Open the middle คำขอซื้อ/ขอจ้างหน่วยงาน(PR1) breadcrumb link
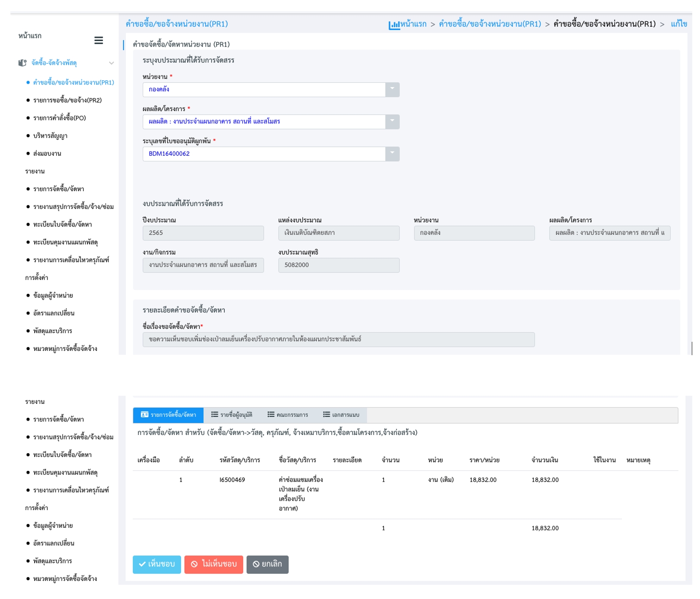This screenshot has width=700, height=599. [490, 24]
